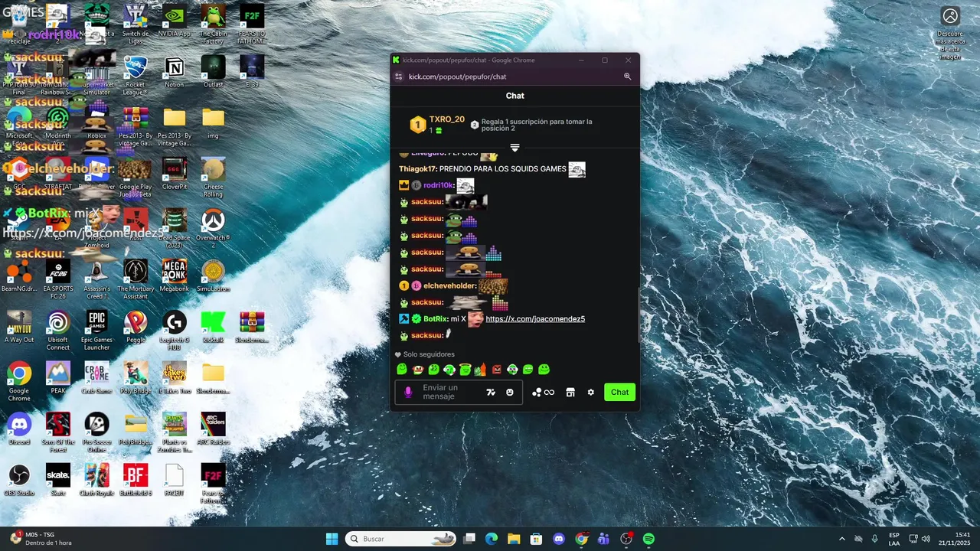Open the 7TV emote picker in chat
Screen dimensions: 980x551
click(491, 392)
